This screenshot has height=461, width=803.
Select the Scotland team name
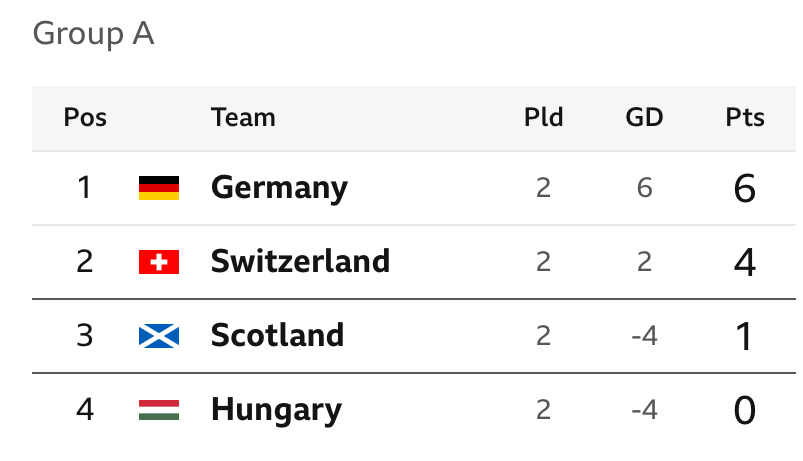pyautogui.click(x=277, y=336)
